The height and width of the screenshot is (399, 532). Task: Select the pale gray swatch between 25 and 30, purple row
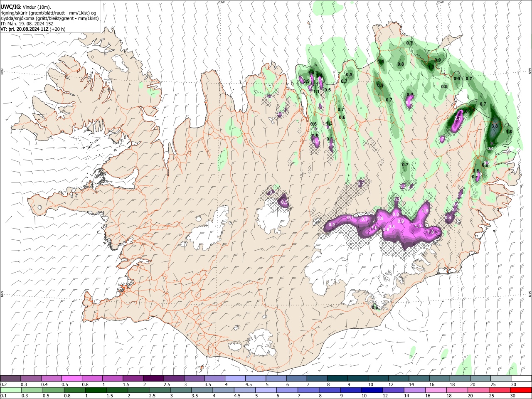click(x=501, y=379)
